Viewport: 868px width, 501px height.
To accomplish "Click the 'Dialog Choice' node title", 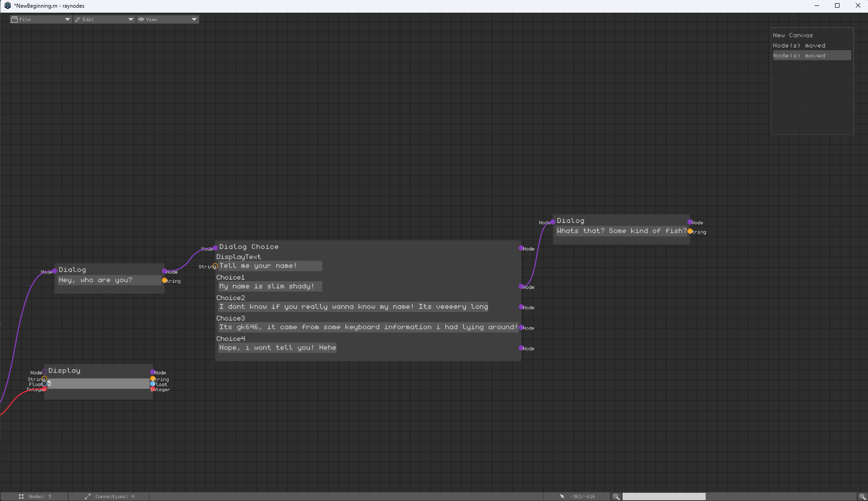I will pyautogui.click(x=249, y=247).
